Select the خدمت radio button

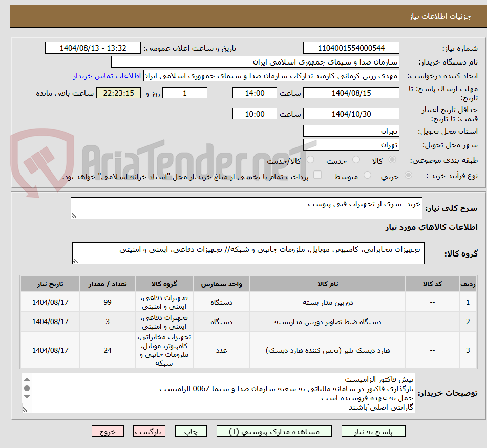coord(357,159)
